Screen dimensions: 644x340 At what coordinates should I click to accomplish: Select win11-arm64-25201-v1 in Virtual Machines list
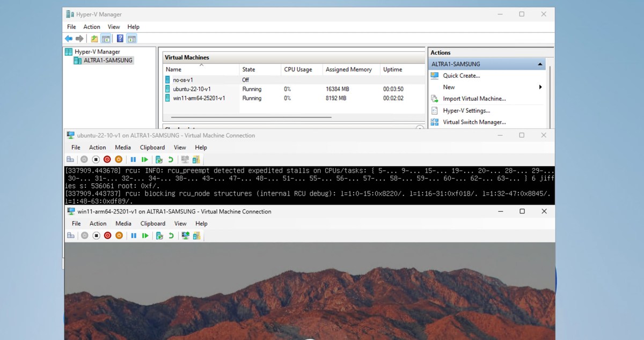(294, 98)
